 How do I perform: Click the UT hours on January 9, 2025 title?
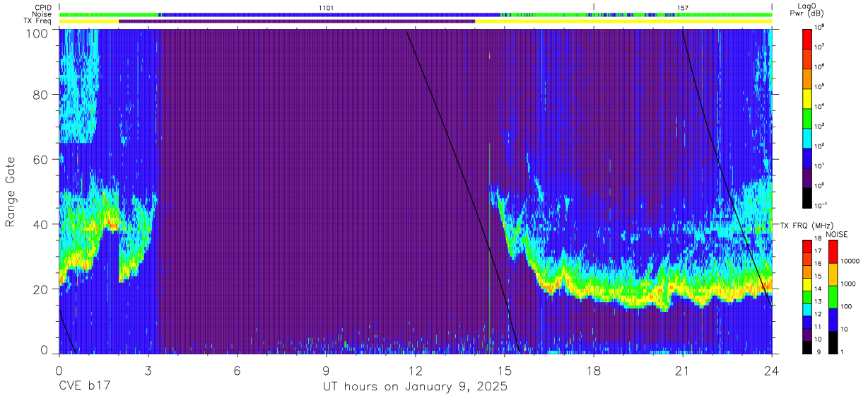click(416, 388)
